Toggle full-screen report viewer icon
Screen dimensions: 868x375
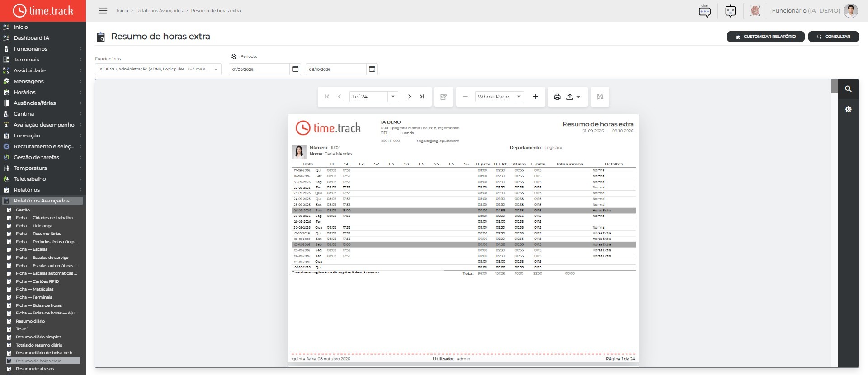tap(600, 97)
